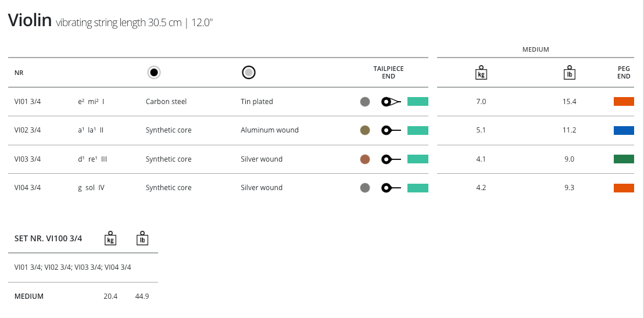Select the VI03 3/4 string number
The width and height of the screenshot is (644, 318).
pos(27,159)
